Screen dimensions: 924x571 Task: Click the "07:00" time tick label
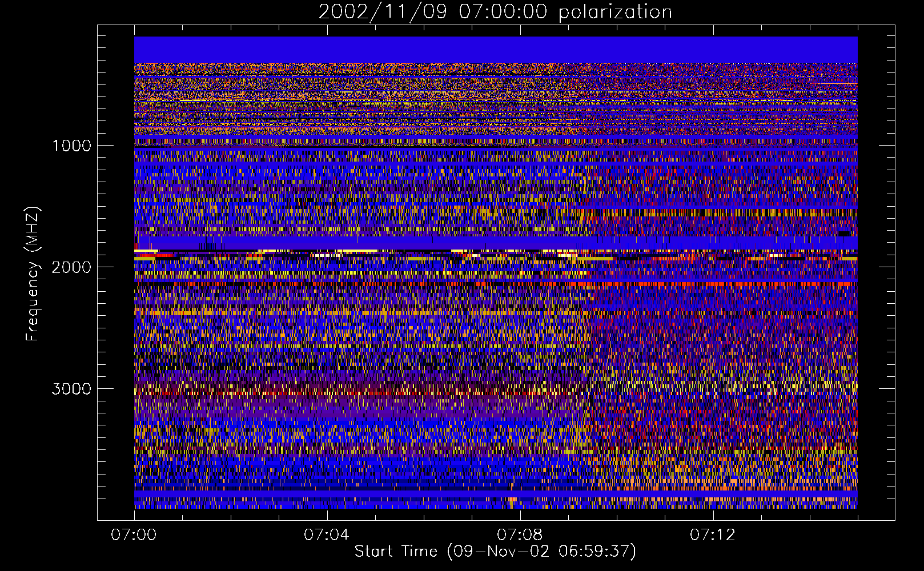click(134, 535)
